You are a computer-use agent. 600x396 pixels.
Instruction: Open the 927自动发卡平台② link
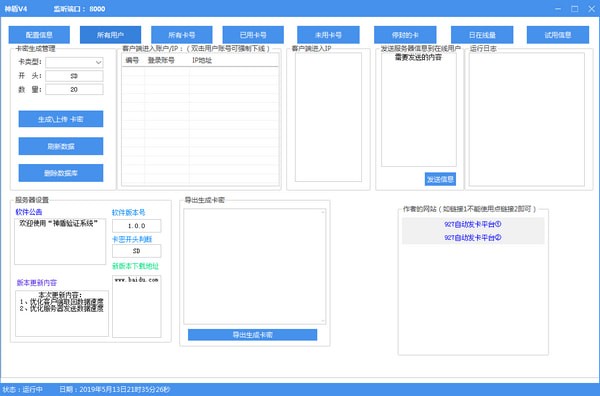point(473,238)
